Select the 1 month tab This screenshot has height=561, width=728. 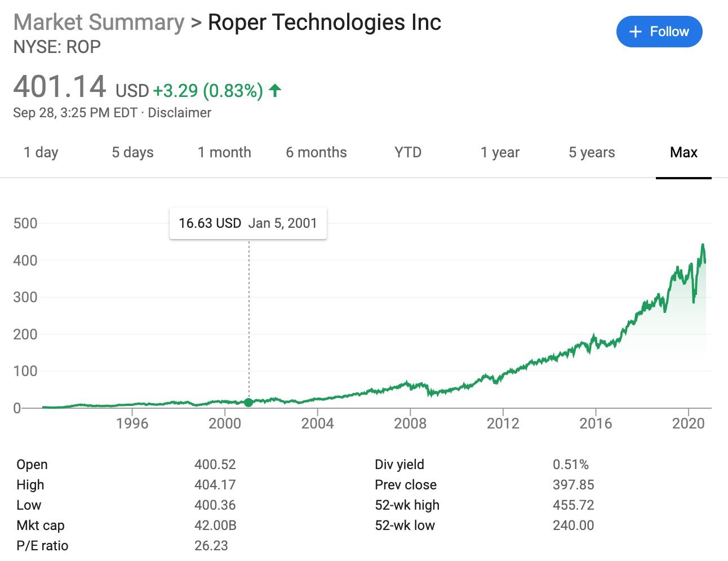(224, 152)
